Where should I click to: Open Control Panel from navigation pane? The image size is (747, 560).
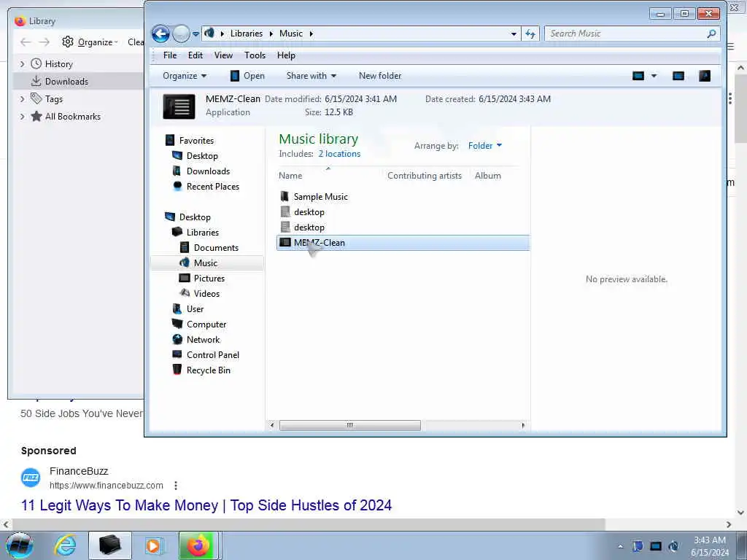[212, 355]
